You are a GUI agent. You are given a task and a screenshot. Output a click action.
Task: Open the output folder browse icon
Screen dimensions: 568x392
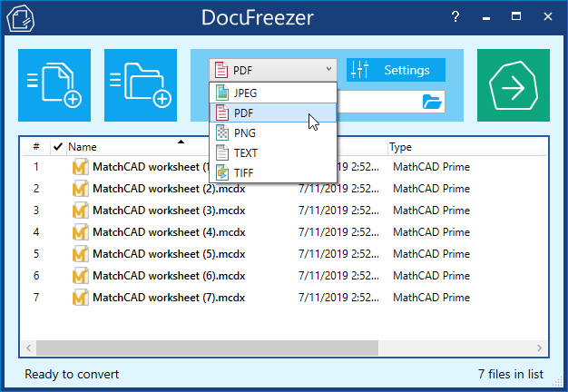(x=432, y=102)
